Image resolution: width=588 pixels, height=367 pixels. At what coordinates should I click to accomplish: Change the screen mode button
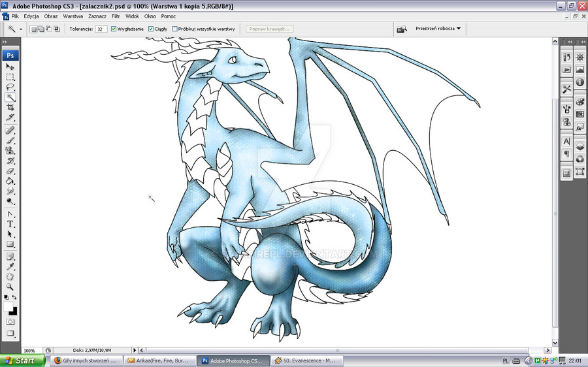[10, 333]
